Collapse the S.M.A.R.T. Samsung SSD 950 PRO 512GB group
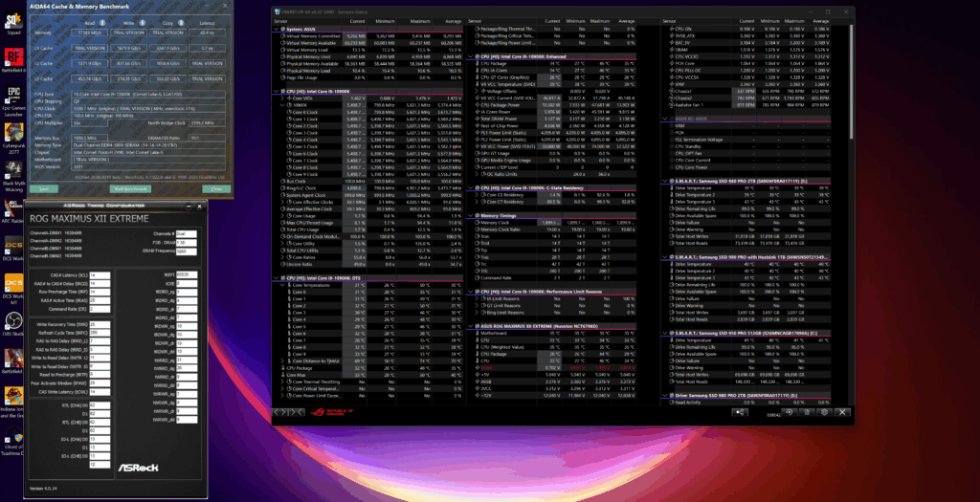Image resolution: width=980 pixels, height=502 pixels. tap(666, 334)
